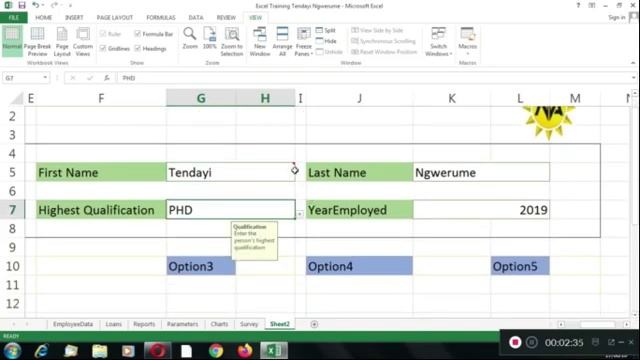The height and width of the screenshot is (360, 640).
Task: Unhide a hidden window
Action: point(329,52)
